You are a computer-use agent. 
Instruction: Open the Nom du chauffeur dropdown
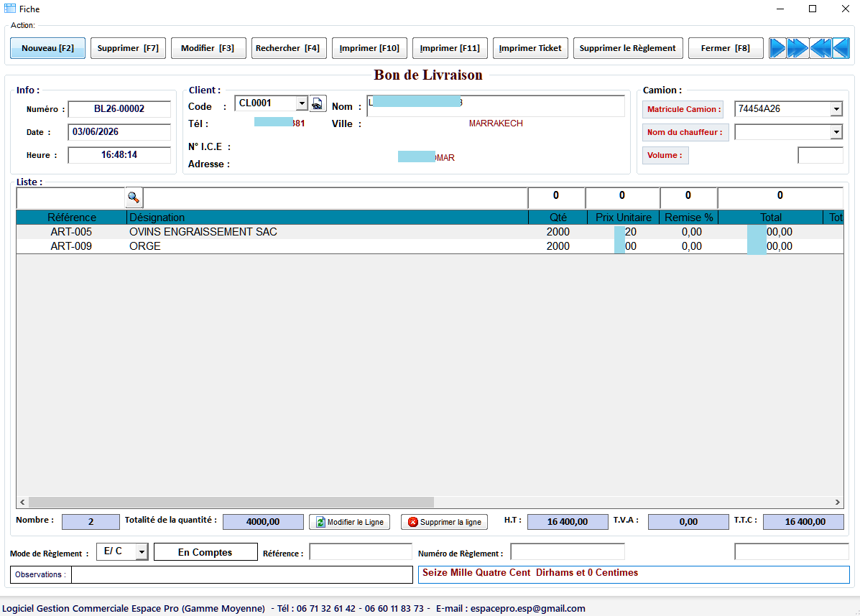pos(836,132)
